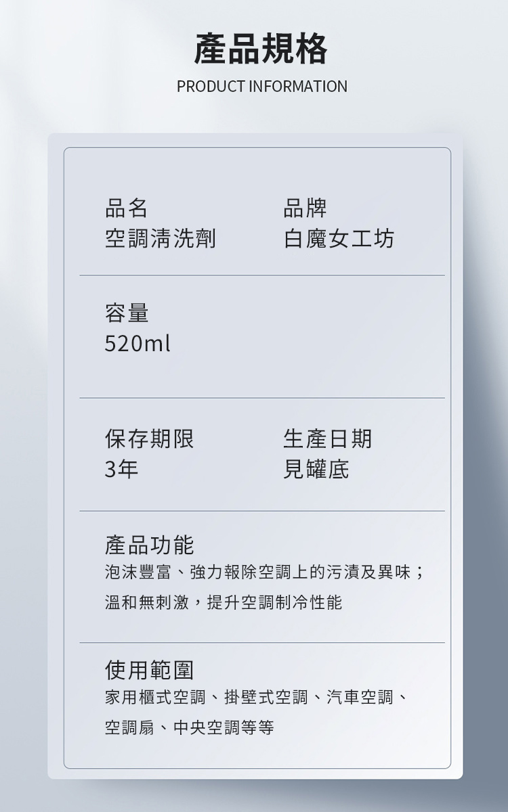Click the 掛壁式空調 text
This screenshot has height=812, width=508.
[266, 697]
